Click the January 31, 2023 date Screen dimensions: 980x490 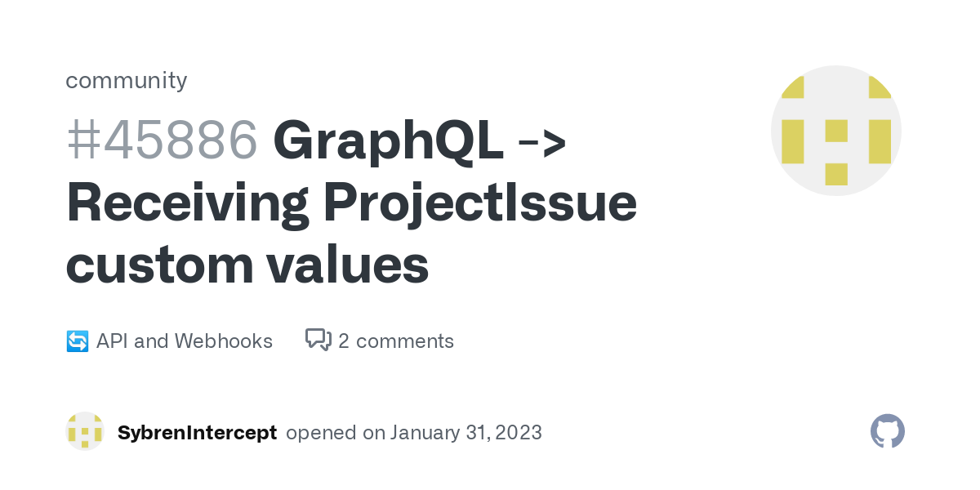pos(466,432)
